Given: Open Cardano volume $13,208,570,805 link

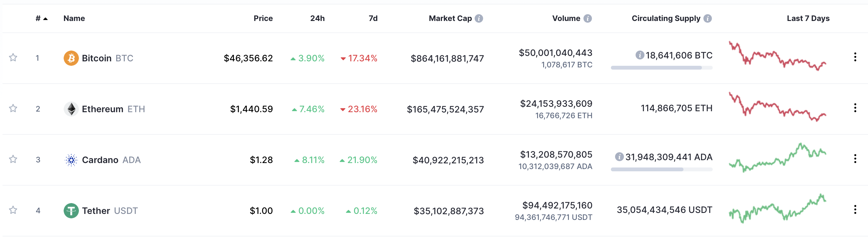Looking at the screenshot, I should tap(556, 154).
